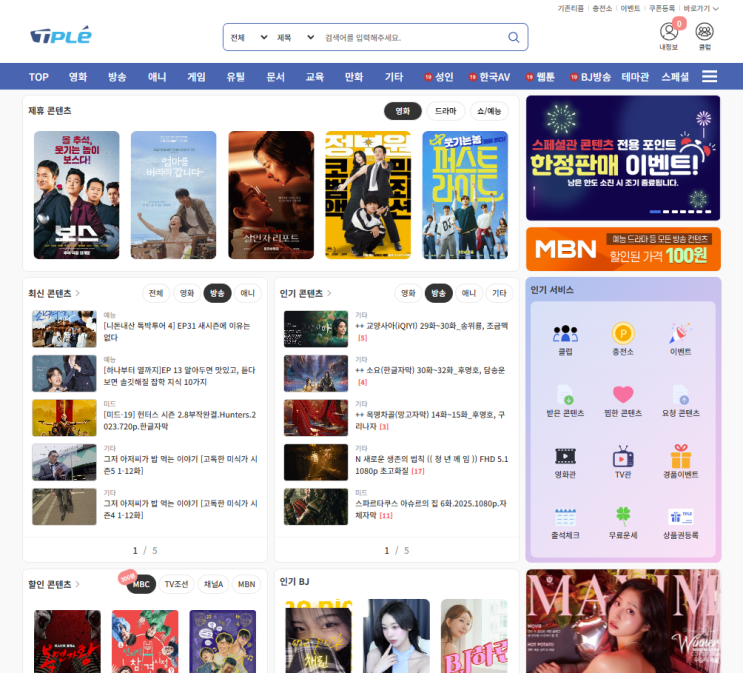Open the MBN 100원 discount banner
Image resolution: width=743 pixels, height=673 pixels.
point(623,249)
